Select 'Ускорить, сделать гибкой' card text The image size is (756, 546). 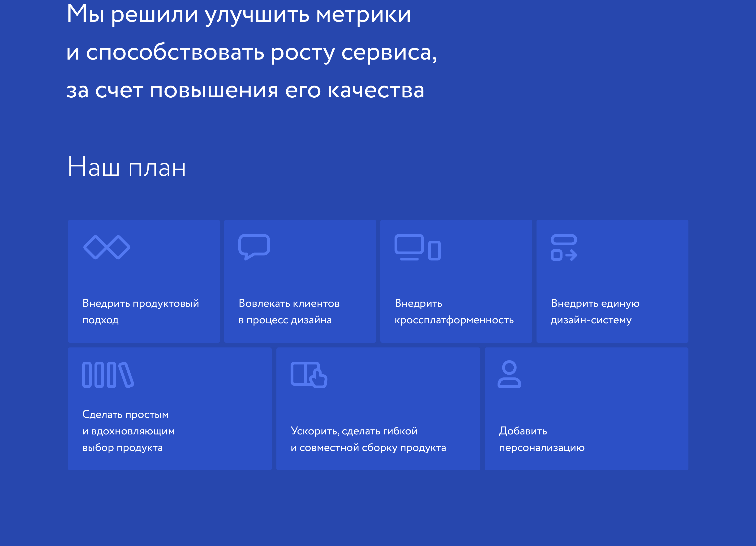click(368, 439)
